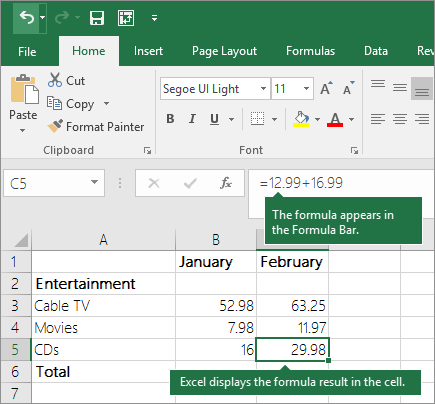The width and height of the screenshot is (435, 404).
Task: Select cell B3 containing 52.98
Action: [216, 306]
